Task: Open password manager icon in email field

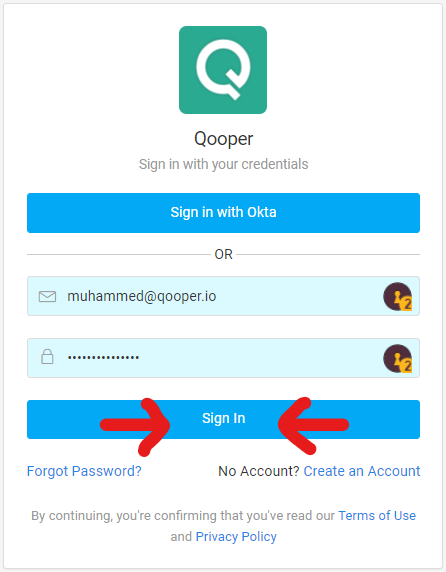Action: pos(398,296)
